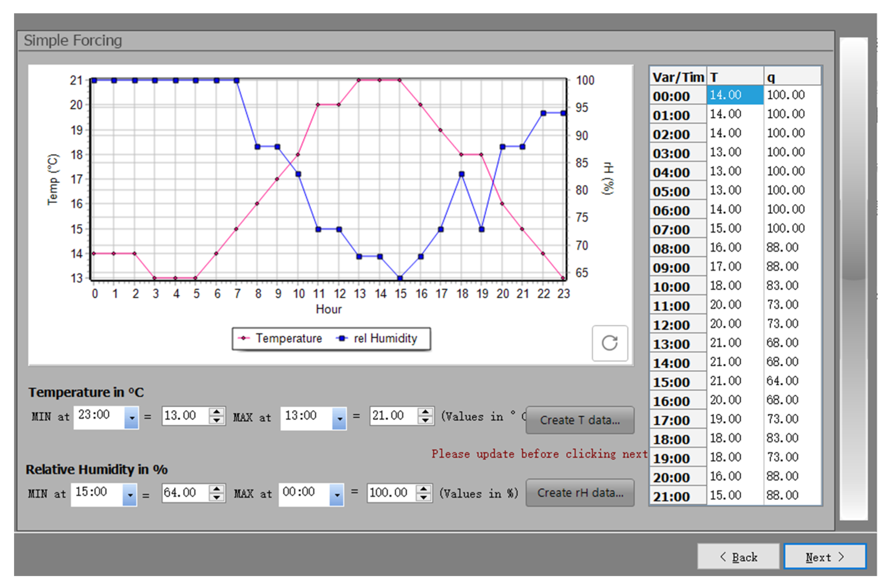
Task: Select the T column header
Action: tap(734, 77)
